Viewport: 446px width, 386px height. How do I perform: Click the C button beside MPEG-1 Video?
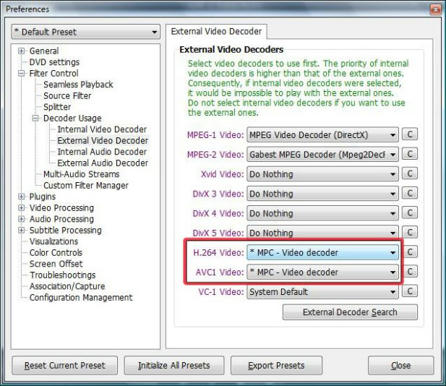pyautogui.click(x=410, y=134)
